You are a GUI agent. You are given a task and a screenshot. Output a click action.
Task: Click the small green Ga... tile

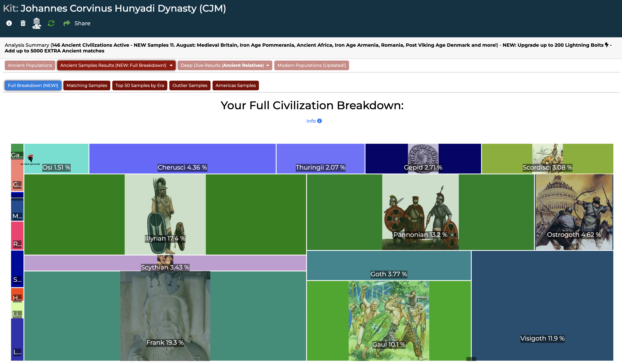(17, 151)
